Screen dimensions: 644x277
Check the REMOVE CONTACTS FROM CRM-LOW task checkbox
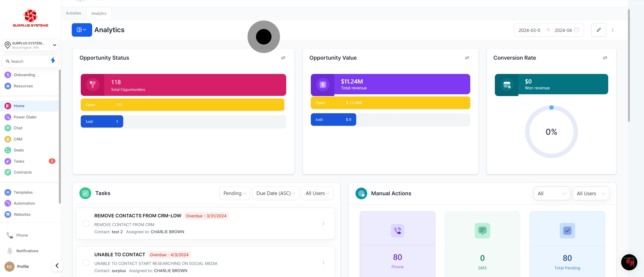tap(86, 223)
